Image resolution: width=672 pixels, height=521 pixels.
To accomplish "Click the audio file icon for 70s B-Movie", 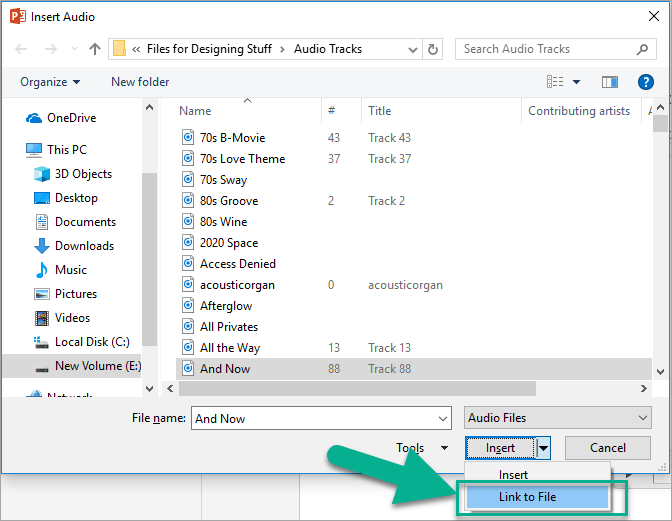I will tap(188, 138).
